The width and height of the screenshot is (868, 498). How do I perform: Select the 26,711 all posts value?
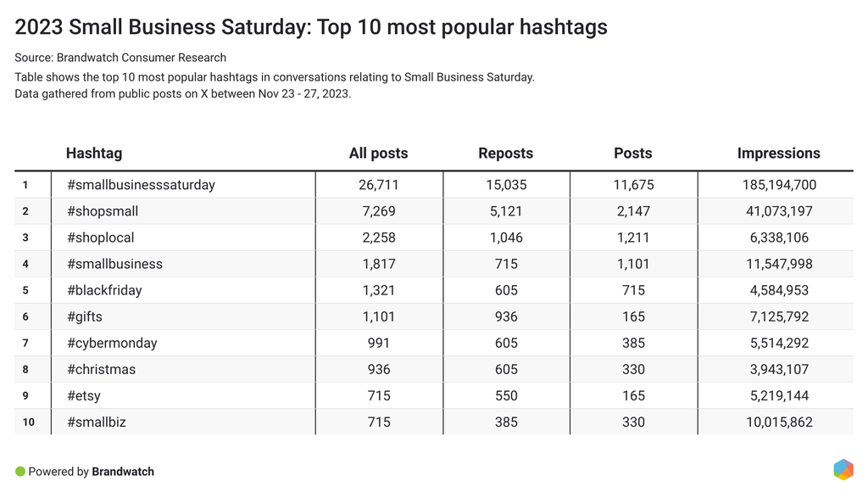point(378,185)
